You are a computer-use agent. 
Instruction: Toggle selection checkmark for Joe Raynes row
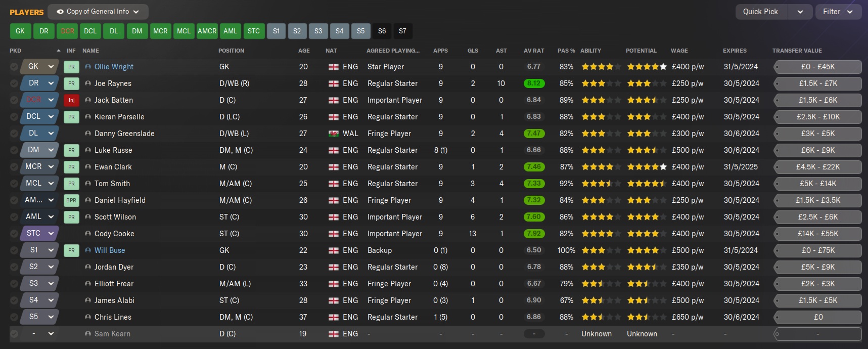click(x=14, y=83)
